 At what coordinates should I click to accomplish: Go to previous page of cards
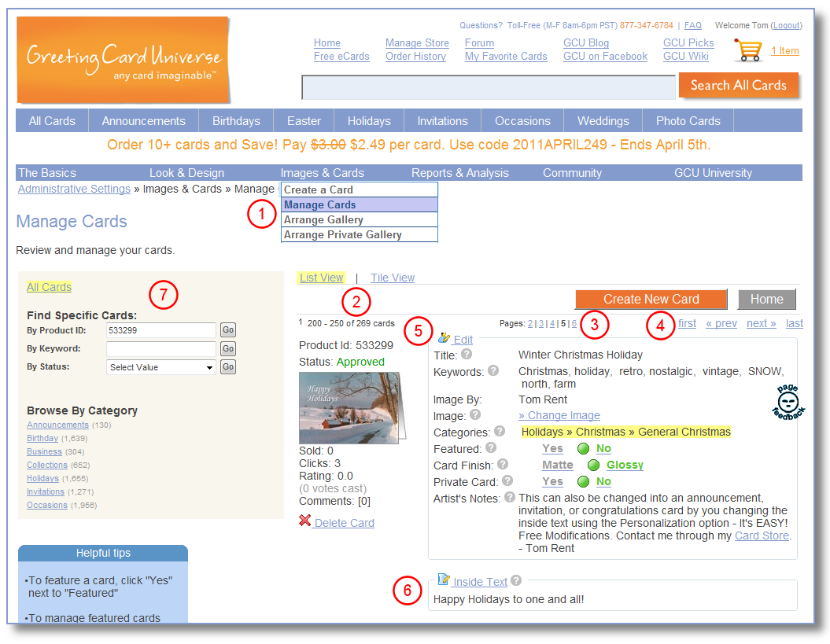721,323
